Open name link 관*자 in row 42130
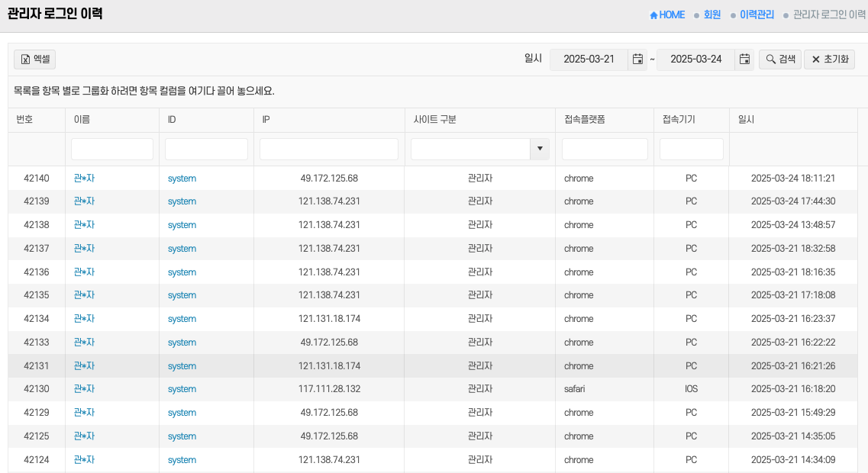Screen dimensions: 868x473 84,389
